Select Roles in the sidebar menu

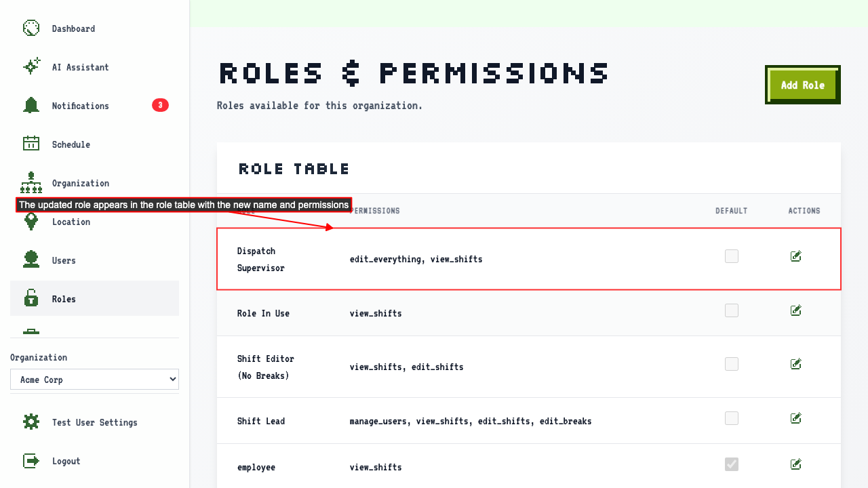(94, 298)
